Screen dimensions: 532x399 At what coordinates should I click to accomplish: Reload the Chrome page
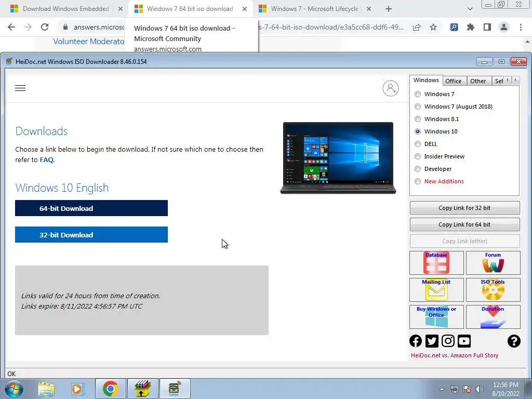[45, 27]
